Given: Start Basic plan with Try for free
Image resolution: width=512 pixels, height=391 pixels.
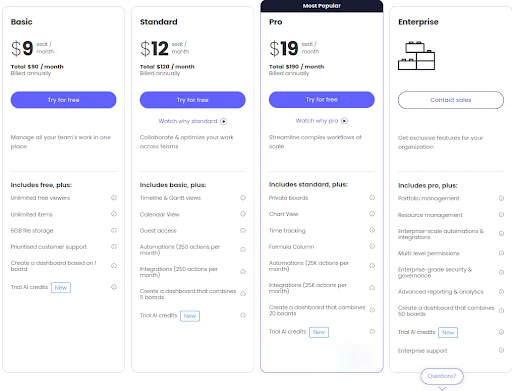Looking at the screenshot, I should point(63,100).
